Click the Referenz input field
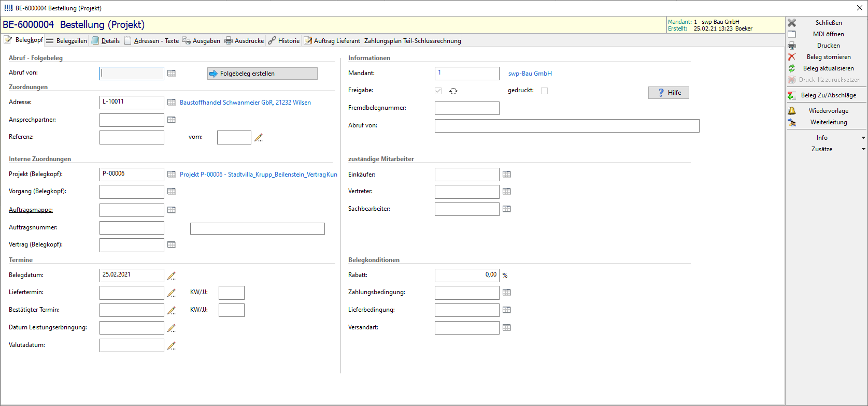 (132, 137)
